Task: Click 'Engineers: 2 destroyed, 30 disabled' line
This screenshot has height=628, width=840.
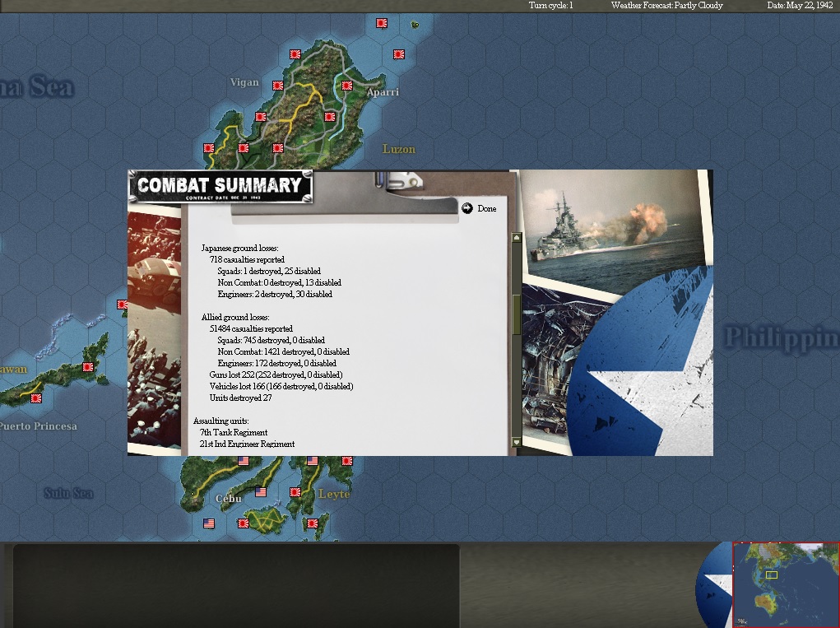Action: (x=275, y=294)
